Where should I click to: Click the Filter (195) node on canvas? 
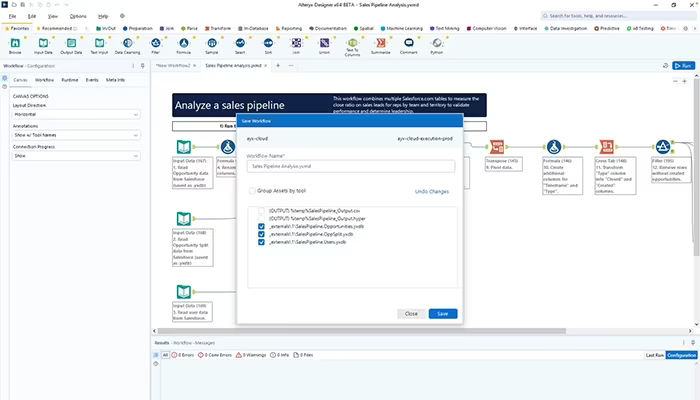663,146
